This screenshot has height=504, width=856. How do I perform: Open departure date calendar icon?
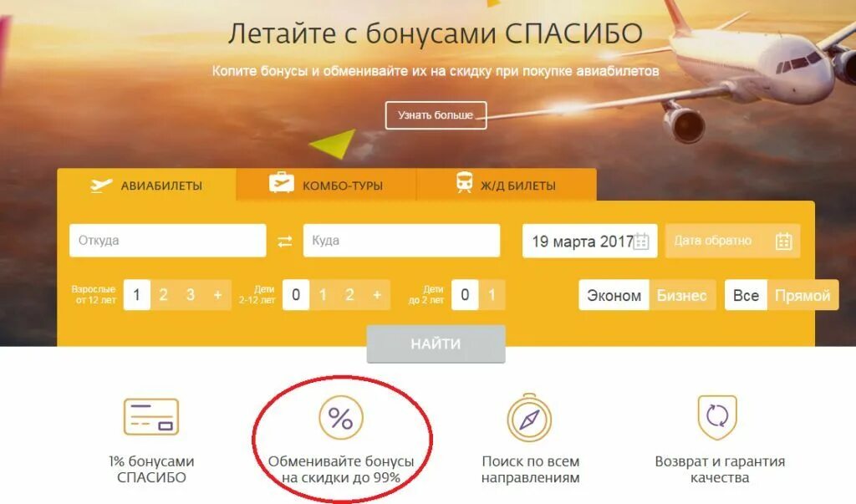point(641,242)
